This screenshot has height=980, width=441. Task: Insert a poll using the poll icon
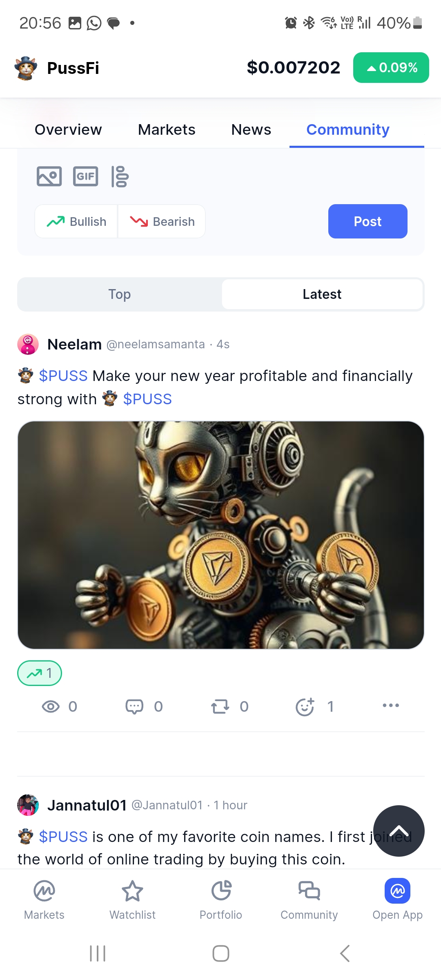(x=120, y=176)
